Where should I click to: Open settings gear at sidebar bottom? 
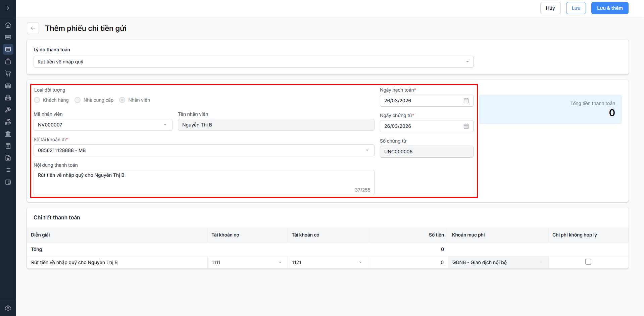tap(8, 308)
